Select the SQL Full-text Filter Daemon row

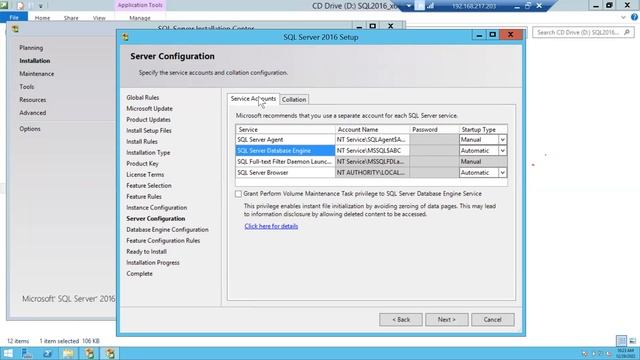[285, 162]
